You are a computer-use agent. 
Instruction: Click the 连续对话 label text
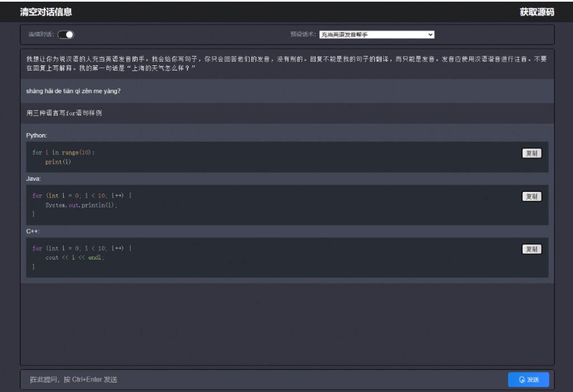tap(41, 34)
